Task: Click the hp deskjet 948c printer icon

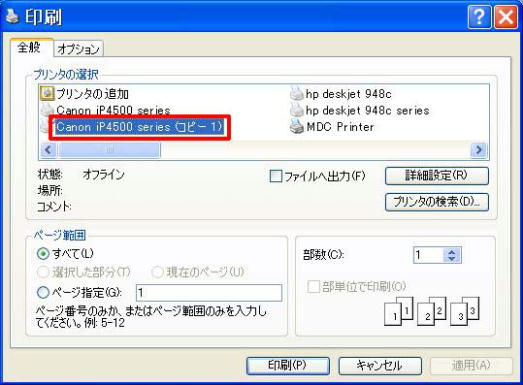Action: (296, 93)
